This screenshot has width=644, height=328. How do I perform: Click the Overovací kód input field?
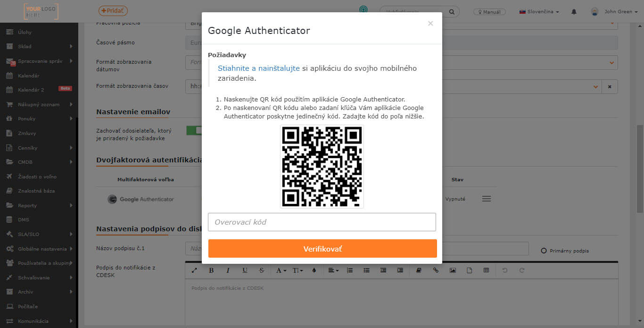(322, 222)
